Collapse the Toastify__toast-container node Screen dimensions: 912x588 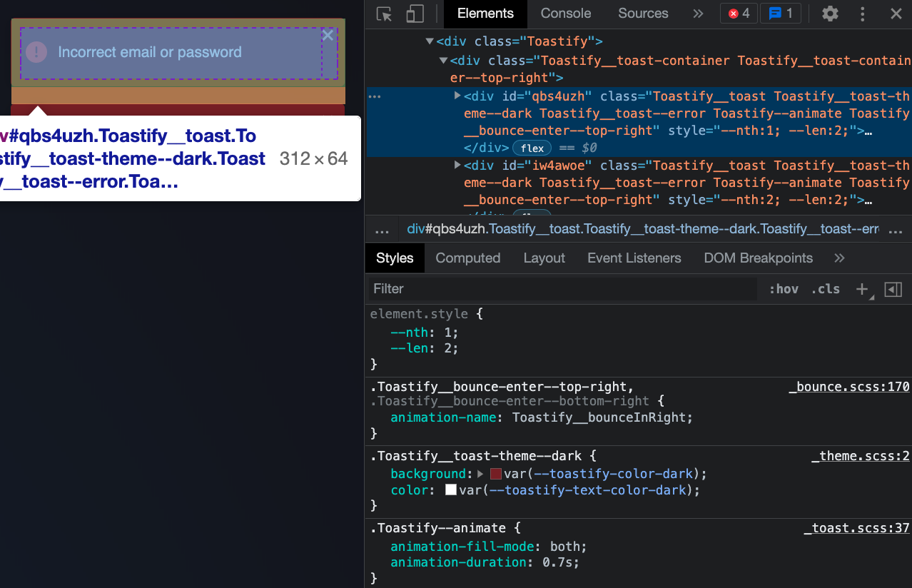[x=443, y=61]
